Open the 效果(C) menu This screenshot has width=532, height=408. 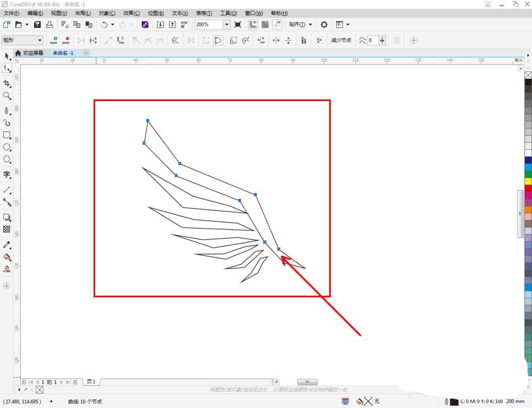131,13
